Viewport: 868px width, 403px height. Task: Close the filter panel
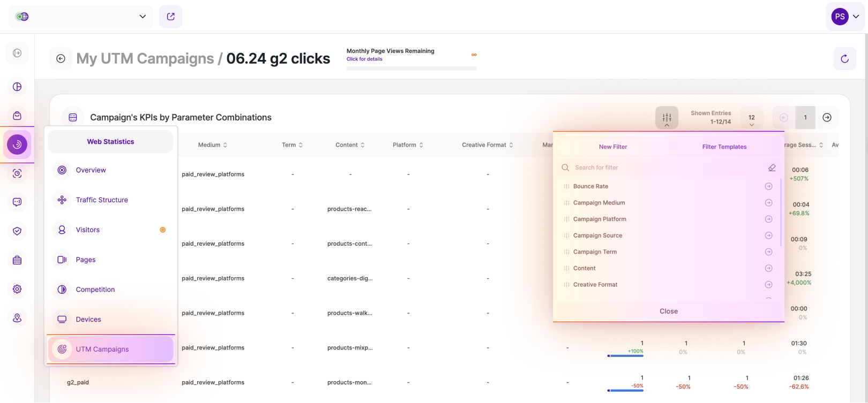click(668, 311)
